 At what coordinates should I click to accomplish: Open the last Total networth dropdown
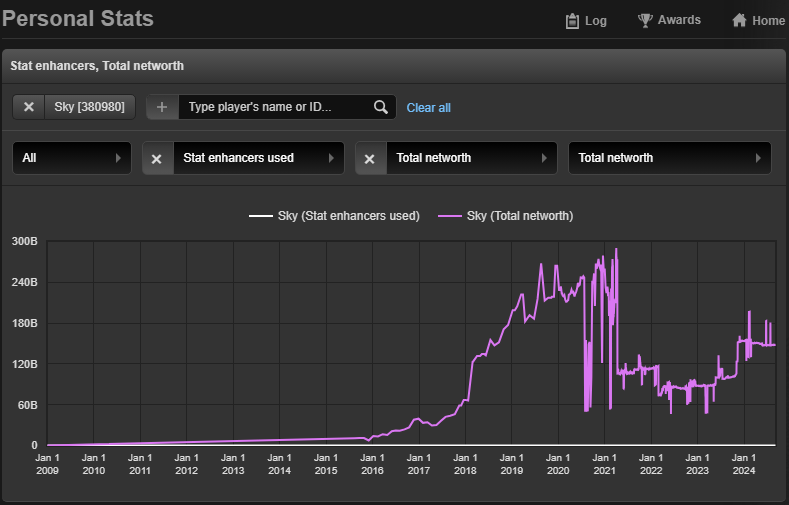click(x=669, y=158)
